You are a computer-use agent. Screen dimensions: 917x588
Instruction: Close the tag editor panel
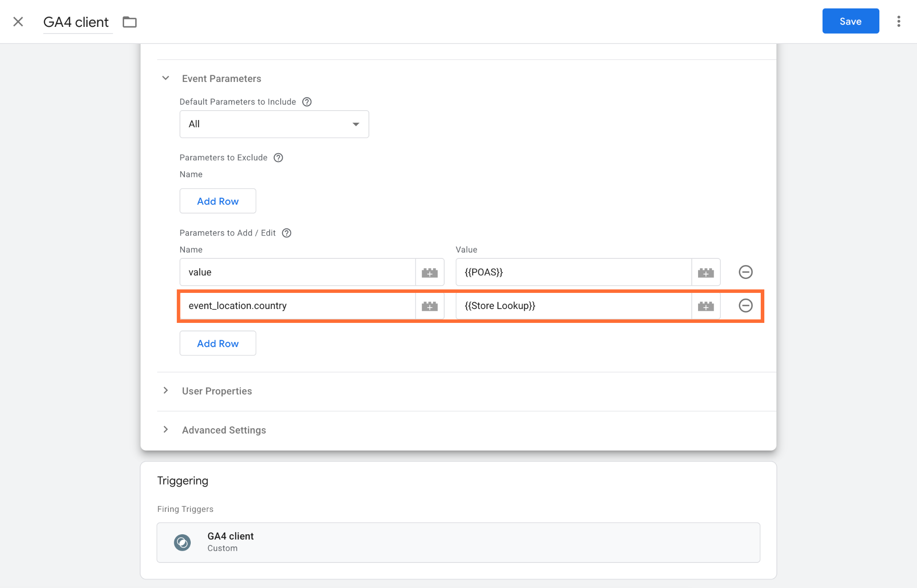tap(18, 21)
